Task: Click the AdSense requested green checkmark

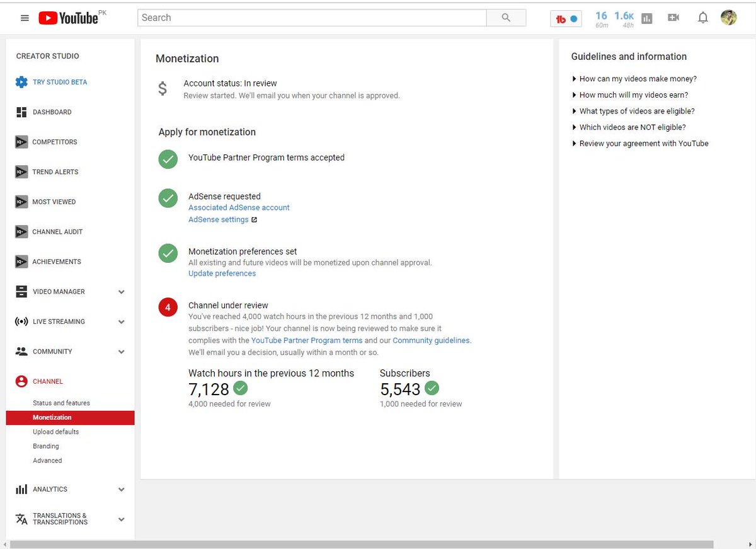Action: (x=168, y=199)
